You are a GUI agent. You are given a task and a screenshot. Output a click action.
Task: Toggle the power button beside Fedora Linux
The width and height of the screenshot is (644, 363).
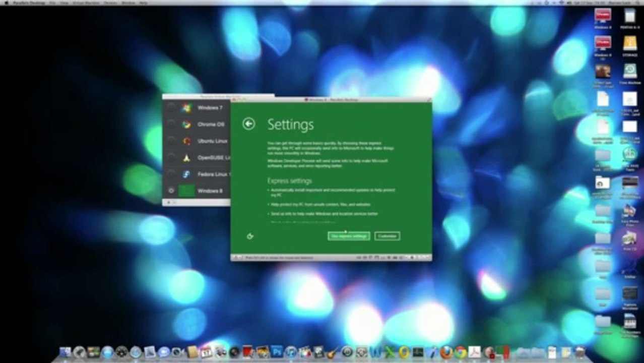pos(171,174)
